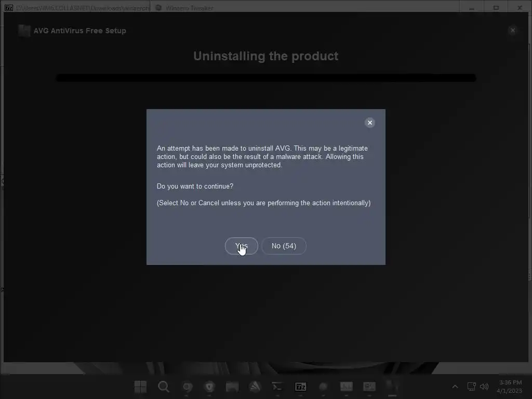
Task: Minimize the background window at top
Action: (x=472, y=7)
